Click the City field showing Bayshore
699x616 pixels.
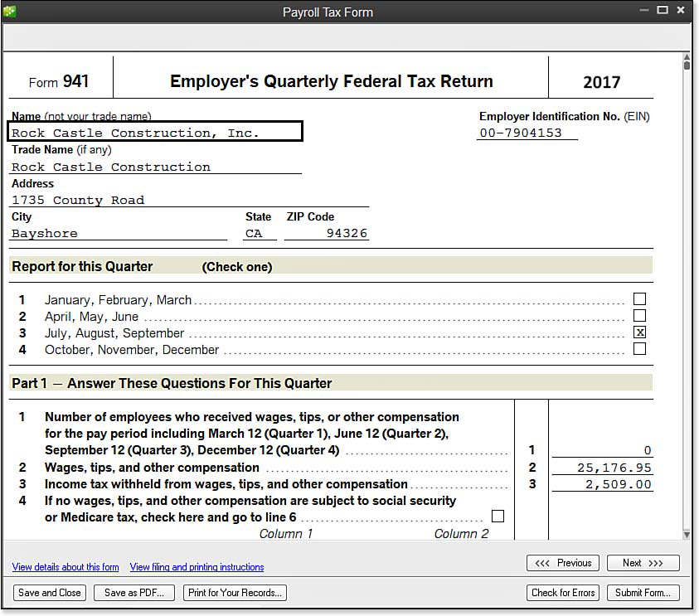(x=118, y=233)
